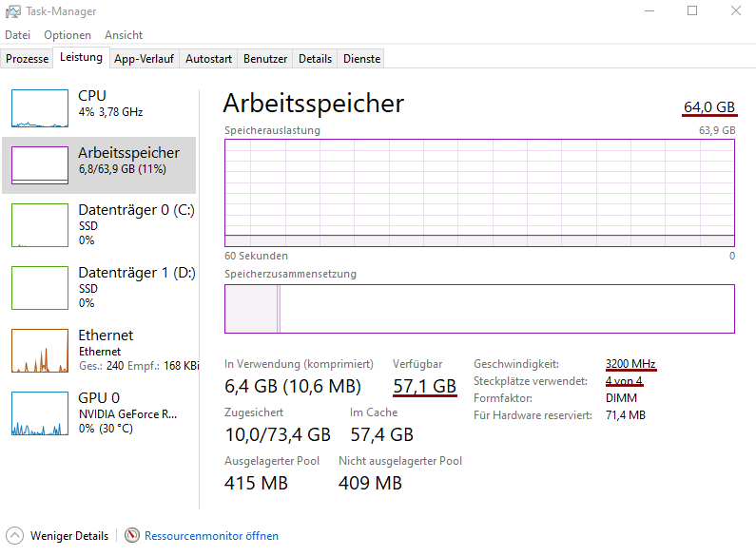Switch to the Details tab
The width and height of the screenshot is (756, 556).
point(315,59)
